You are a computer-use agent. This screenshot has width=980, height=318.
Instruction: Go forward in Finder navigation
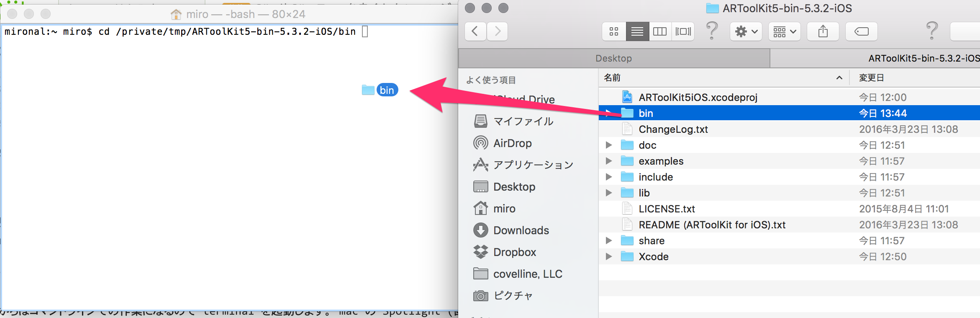(497, 31)
